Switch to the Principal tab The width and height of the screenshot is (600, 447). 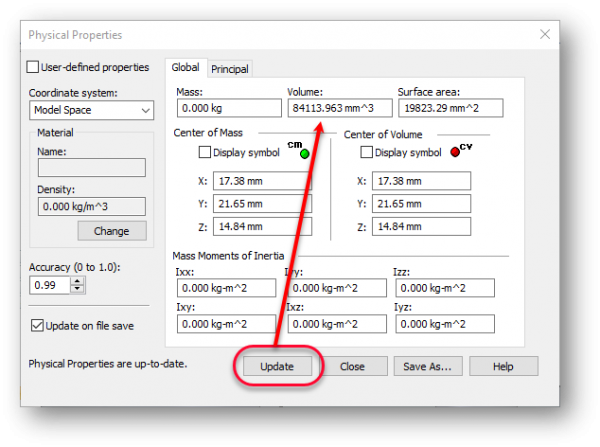[230, 69]
